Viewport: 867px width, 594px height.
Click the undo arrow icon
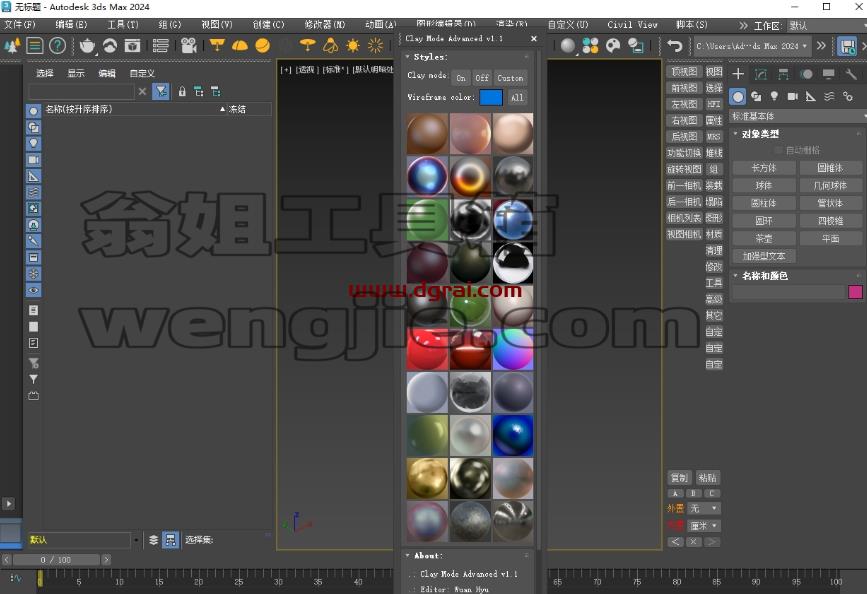(675, 46)
